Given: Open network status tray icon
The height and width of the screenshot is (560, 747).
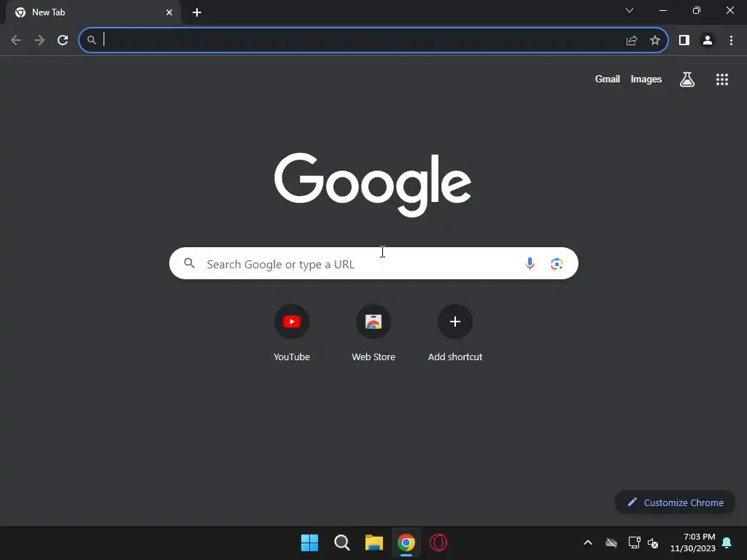Looking at the screenshot, I should pyautogui.click(x=634, y=542).
